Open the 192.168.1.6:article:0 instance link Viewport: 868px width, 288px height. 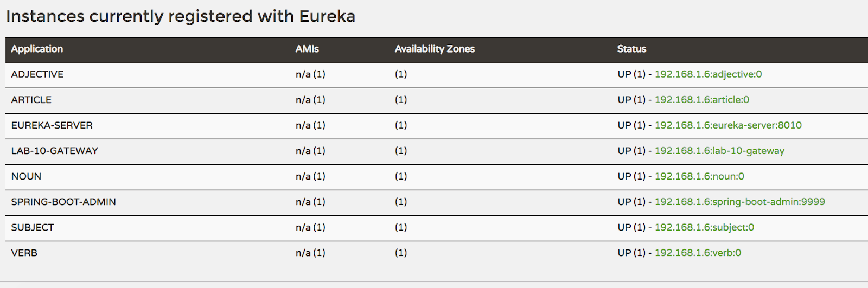pyautogui.click(x=702, y=100)
